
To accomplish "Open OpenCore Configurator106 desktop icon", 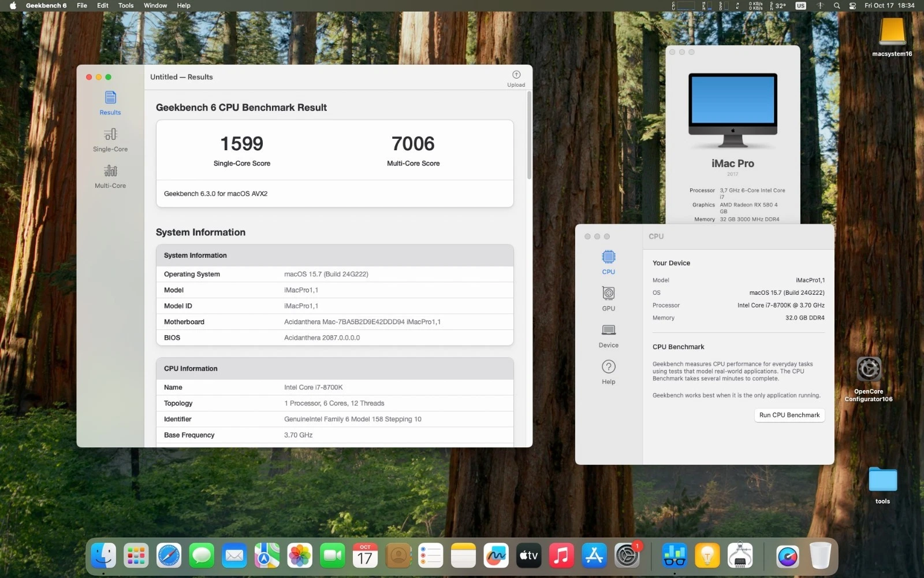I will click(x=869, y=379).
